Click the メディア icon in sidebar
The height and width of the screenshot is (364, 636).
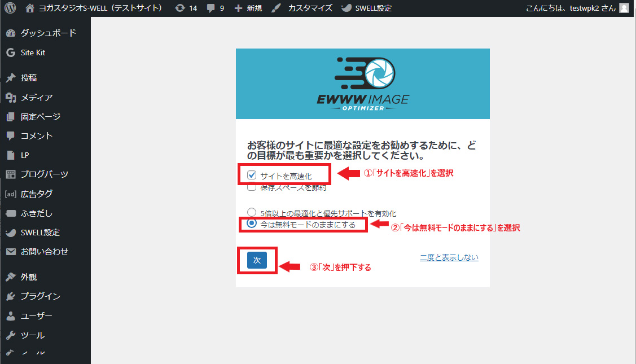click(x=11, y=98)
